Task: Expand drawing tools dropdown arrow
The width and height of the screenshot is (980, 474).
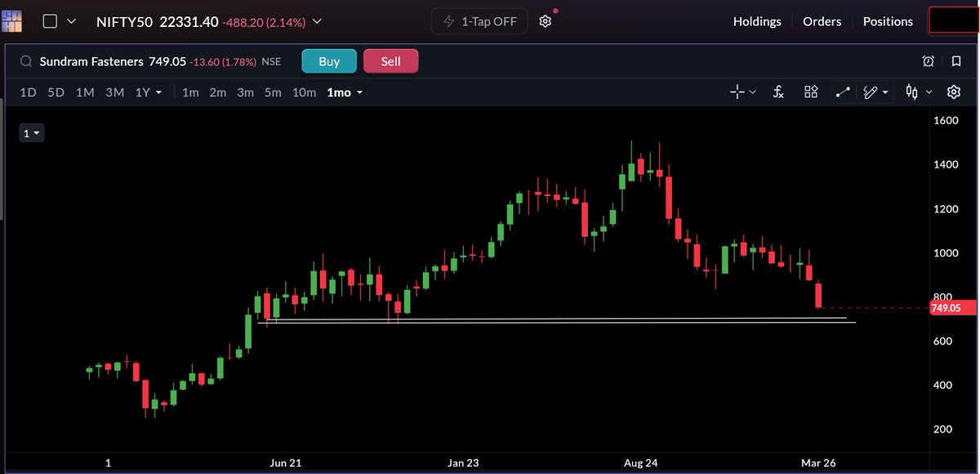Action: pos(884,92)
